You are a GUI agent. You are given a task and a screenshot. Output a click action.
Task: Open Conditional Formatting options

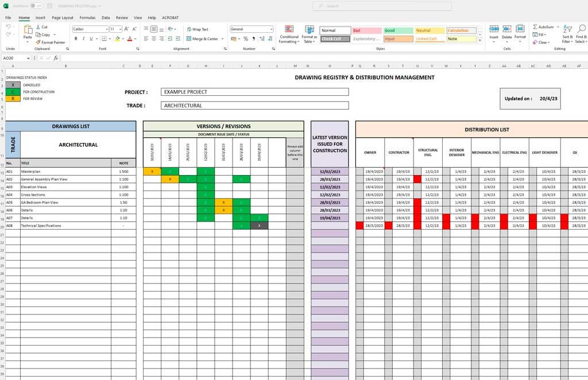click(288, 33)
